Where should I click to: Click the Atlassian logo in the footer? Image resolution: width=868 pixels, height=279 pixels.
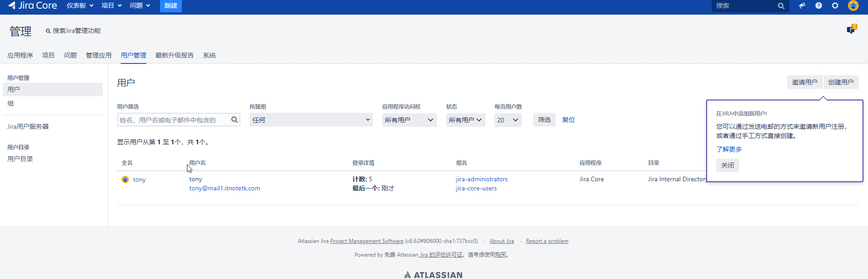point(433,275)
